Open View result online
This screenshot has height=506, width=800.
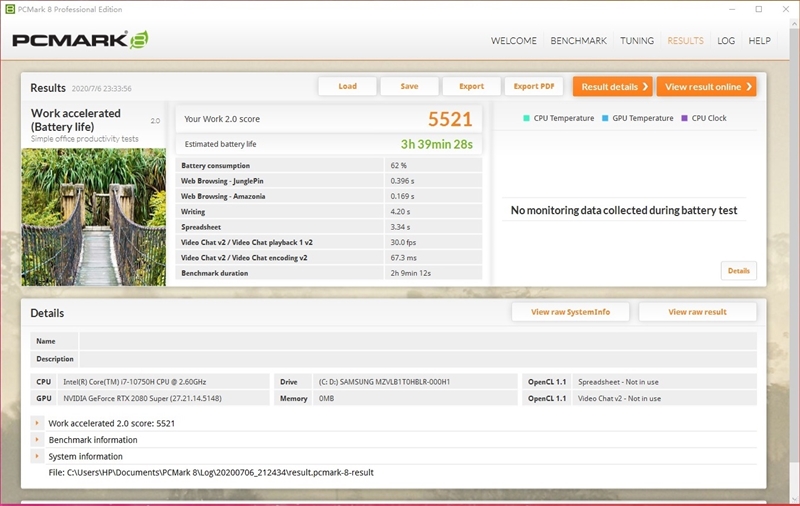[x=706, y=87]
